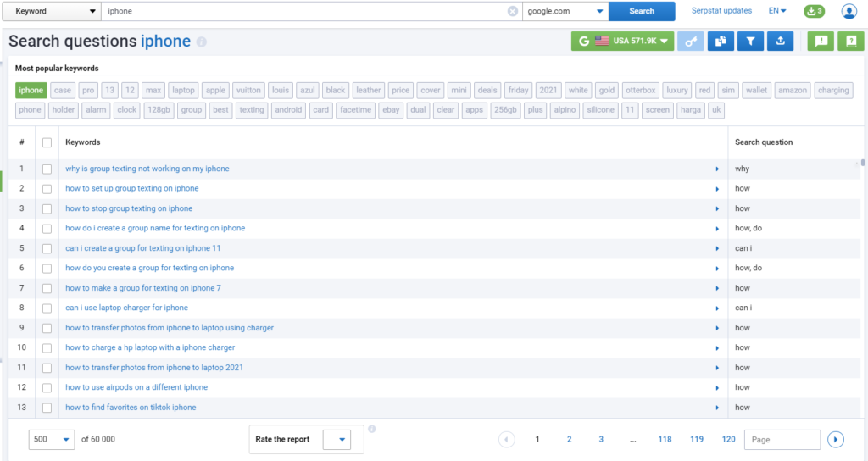Image resolution: width=868 pixels, height=461 pixels.
Task: Open the google.com search engine dropdown
Action: pos(565,11)
